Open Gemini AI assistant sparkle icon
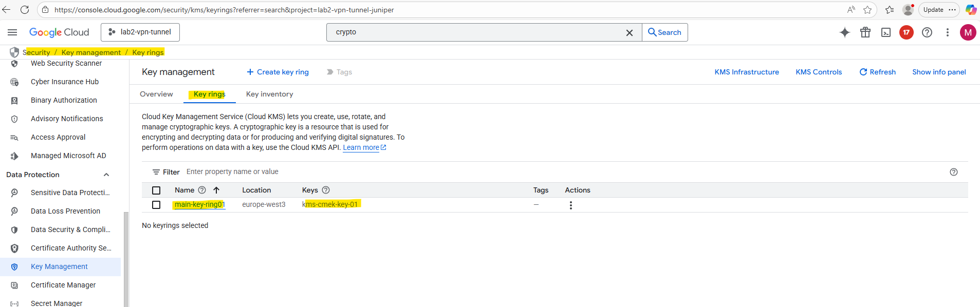980x307 pixels. pos(845,32)
